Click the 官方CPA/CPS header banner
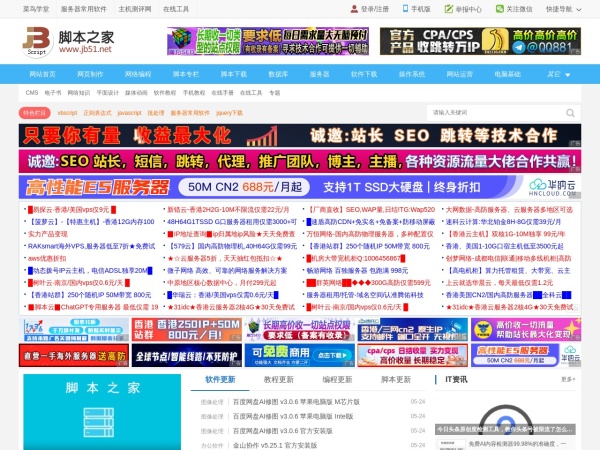 click(480, 41)
